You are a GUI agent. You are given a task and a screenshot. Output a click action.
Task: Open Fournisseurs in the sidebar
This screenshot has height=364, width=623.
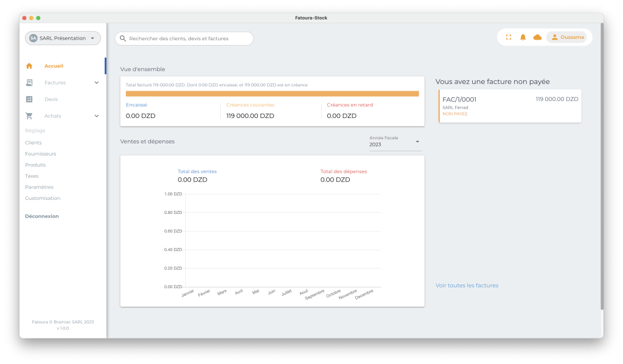click(40, 154)
